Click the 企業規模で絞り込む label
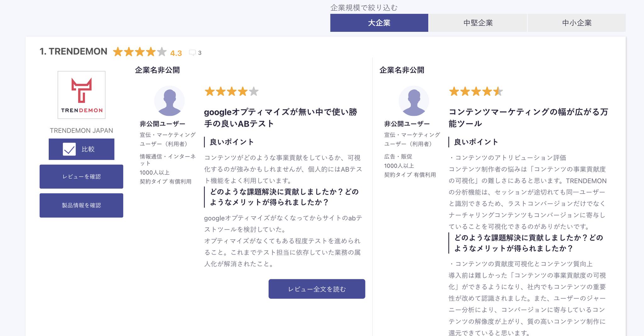The height and width of the screenshot is (336, 644). click(364, 8)
